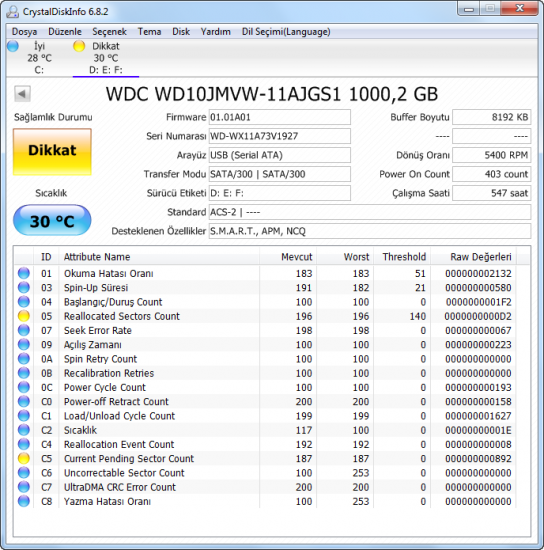
Task: Click CrystalDiskInfo app icon in title bar
Action: point(13,12)
